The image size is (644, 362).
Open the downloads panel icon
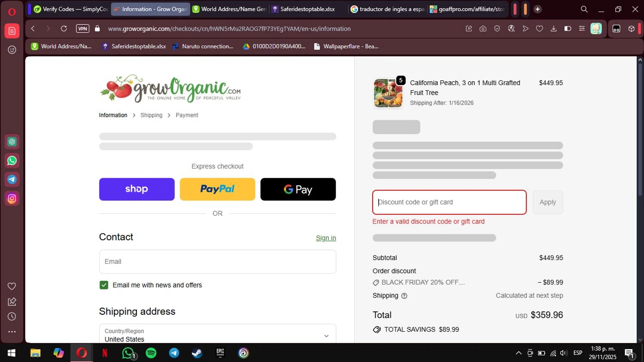(554, 29)
